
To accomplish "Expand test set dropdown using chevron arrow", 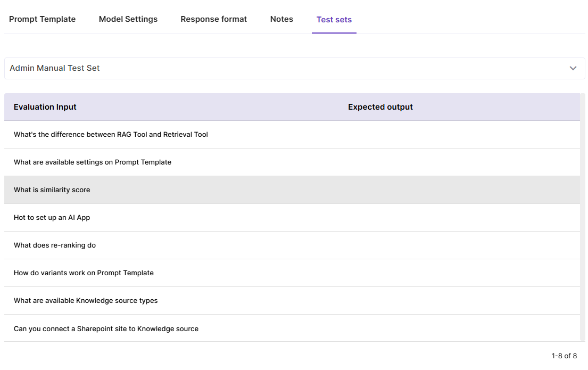I will [x=573, y=68].
